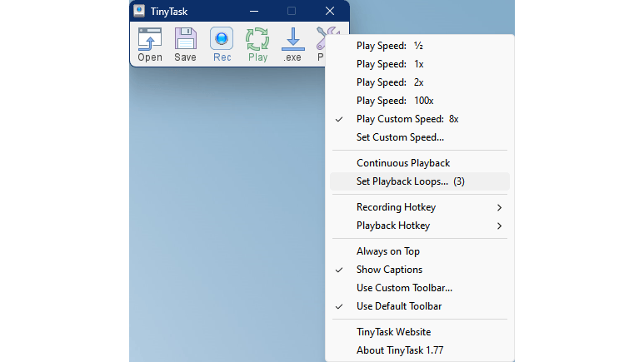Open Set Playback Loops dialog
Viewport: 644px width, 362px height.
click(411, 181)
